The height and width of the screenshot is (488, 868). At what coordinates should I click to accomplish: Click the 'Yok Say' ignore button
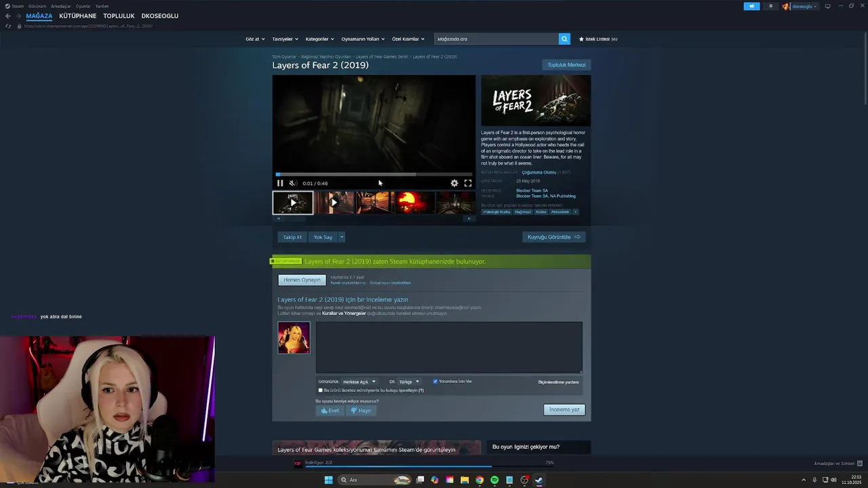point(323,237)
